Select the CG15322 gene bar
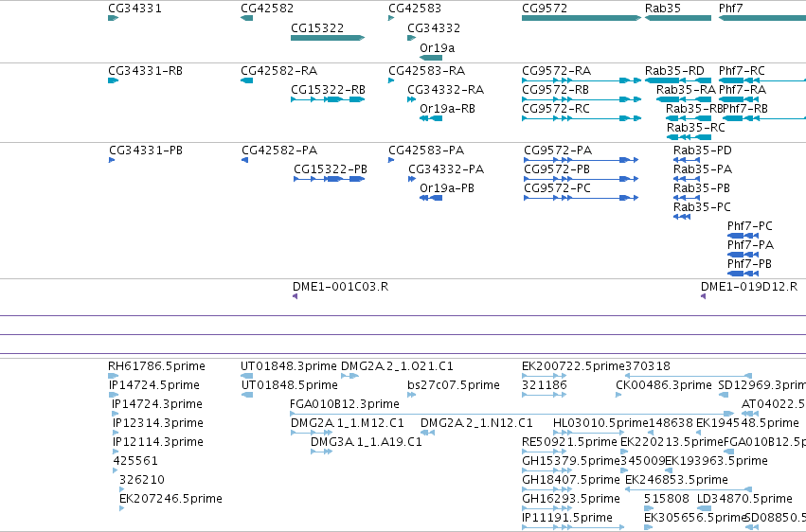This screenshot has width=806, height=532. [x=328, y=38]
